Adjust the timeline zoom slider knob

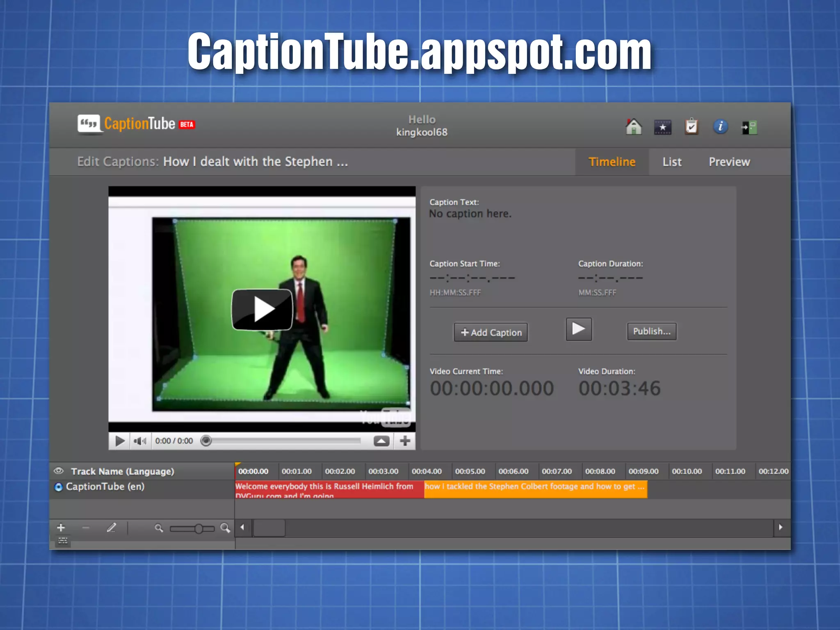tap(199, 528)
